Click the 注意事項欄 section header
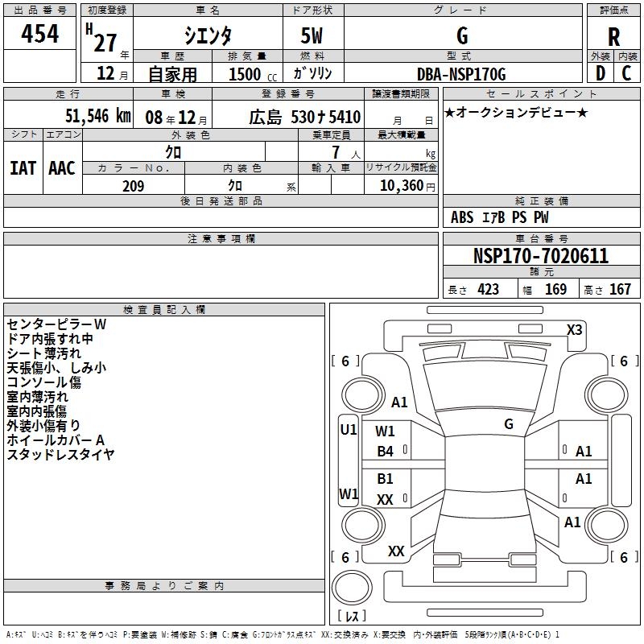The width and height of the screenshot is (644, 644). coord(221,238)
